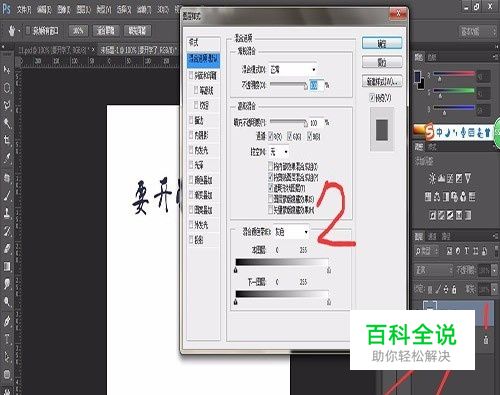This screenshot has width=500, height=395.
Task: Click the 新建样式 (New Style) button
Action: tap(382, 81)
